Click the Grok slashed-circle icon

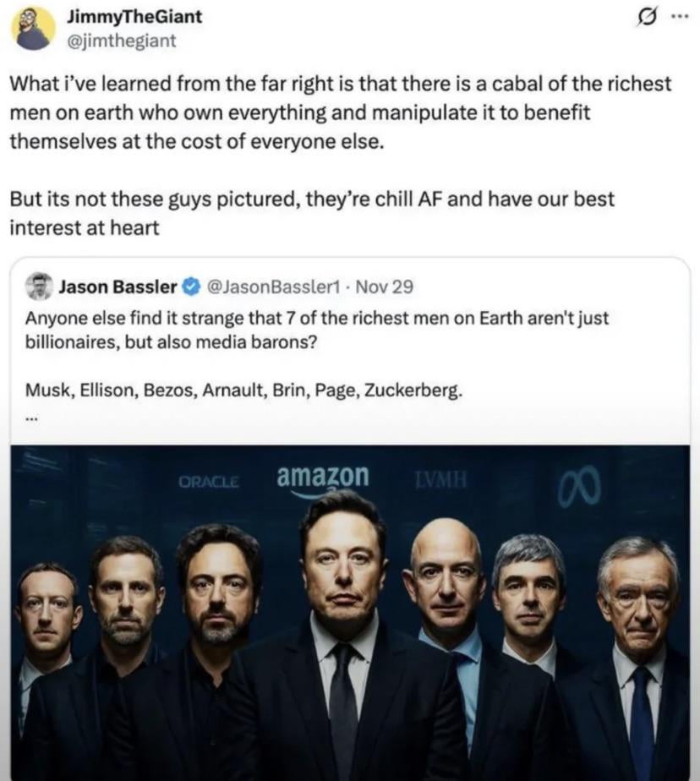648,17
